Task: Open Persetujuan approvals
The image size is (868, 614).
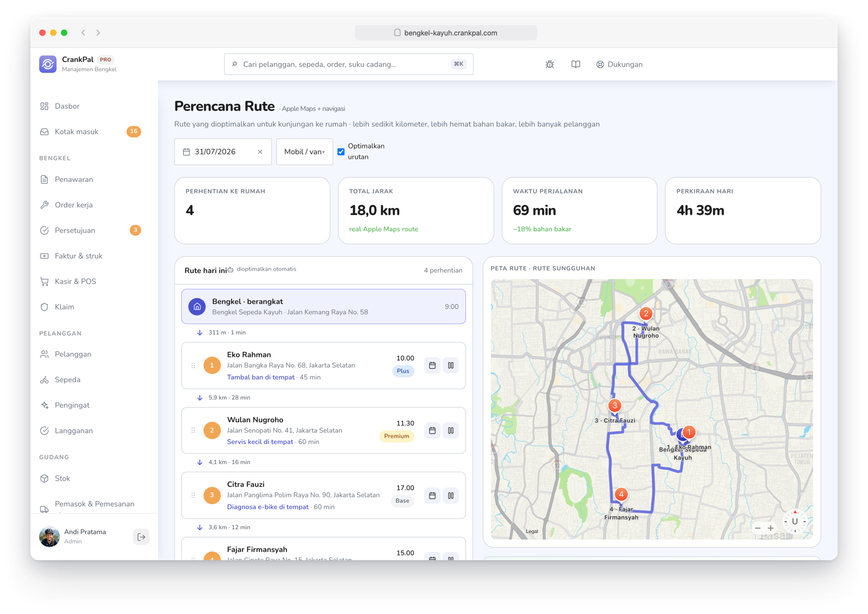Action: [90, 231]
